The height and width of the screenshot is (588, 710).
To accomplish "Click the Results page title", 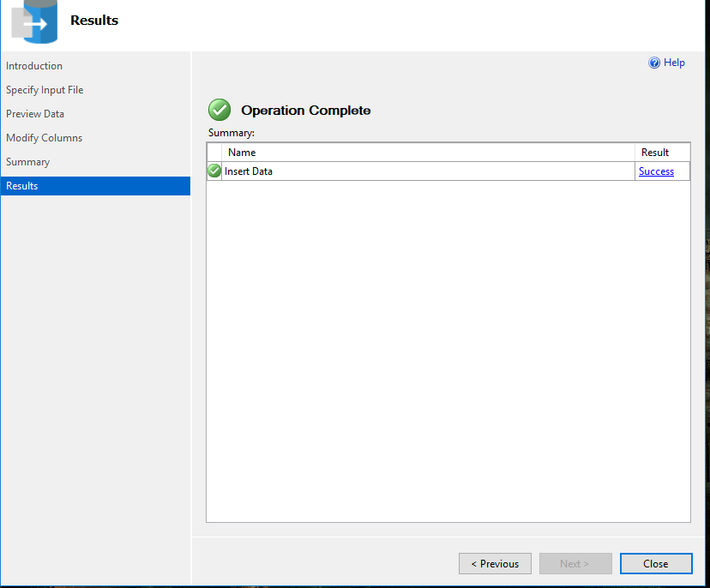I will 94,20.
